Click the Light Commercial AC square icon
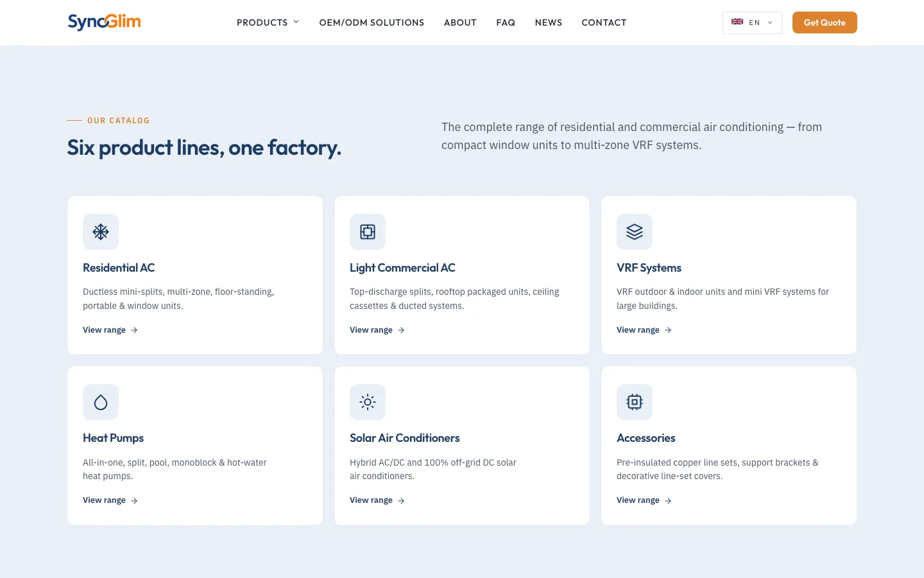924x578 pixels. pos(368,232)
